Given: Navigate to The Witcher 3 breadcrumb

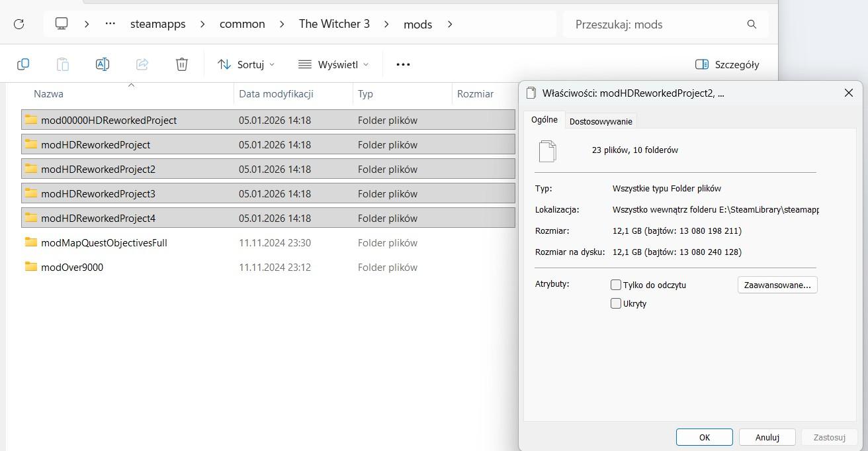Looking at the screenshot, I should (x=334, y=24).
